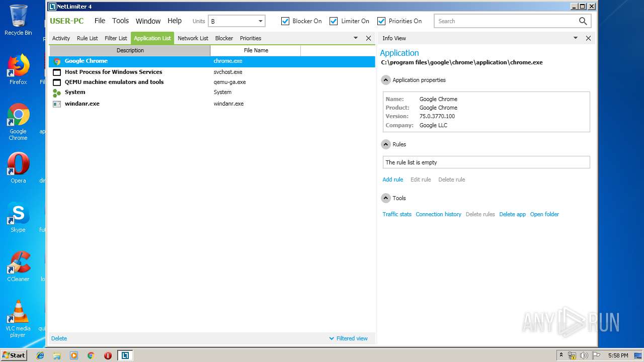Sort by the File Name column header
Image resolution: width=644 pixels, height=362 pixels.
(256, 50)
